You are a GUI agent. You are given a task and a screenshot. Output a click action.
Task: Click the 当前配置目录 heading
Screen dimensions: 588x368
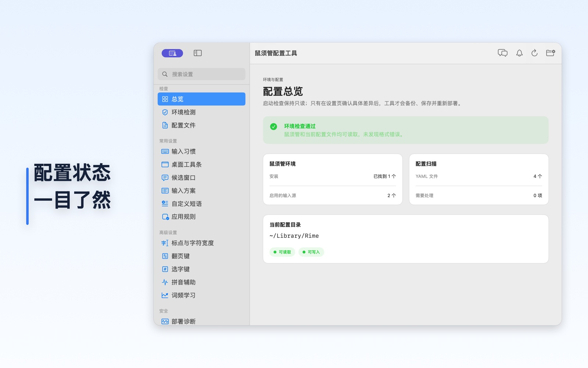point(285,224)
